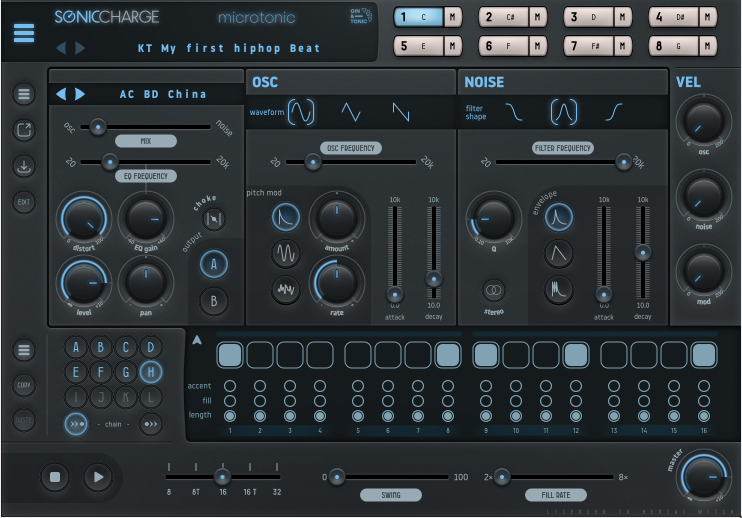
Task: Select the sine oscillator waveform
Action: (301, 112)
